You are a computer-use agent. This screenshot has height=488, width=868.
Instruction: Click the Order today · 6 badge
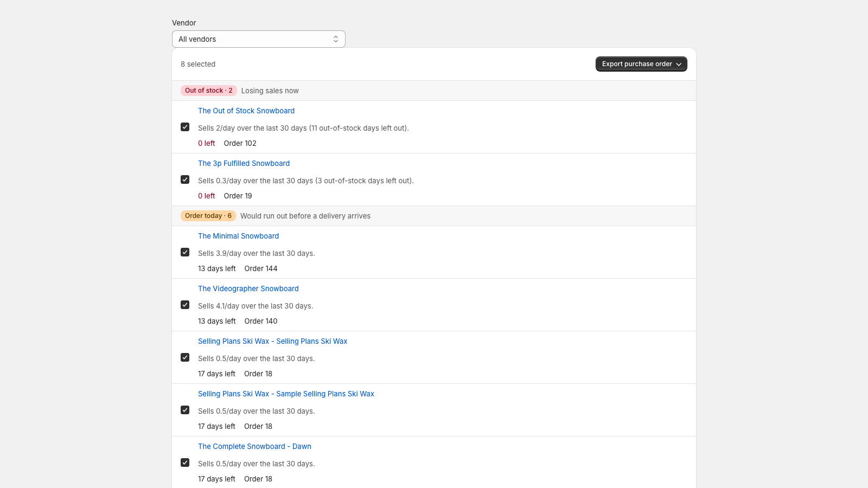(208, 216)
